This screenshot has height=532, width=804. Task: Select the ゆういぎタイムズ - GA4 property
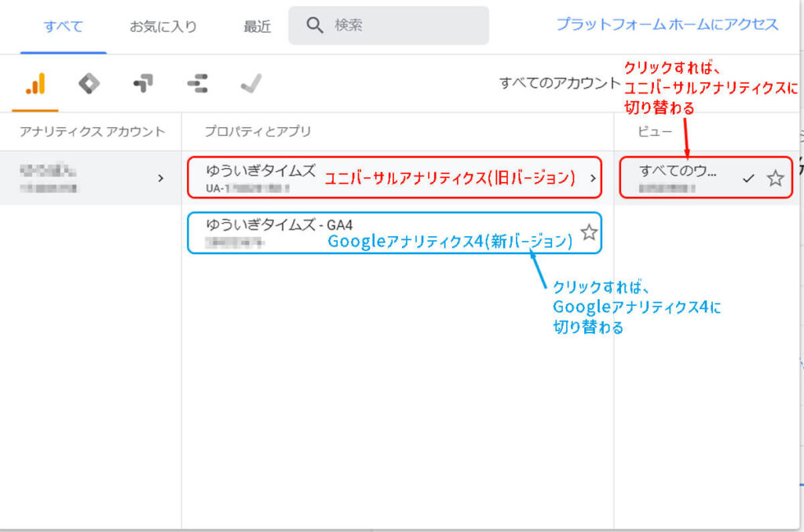pos(394,233)
